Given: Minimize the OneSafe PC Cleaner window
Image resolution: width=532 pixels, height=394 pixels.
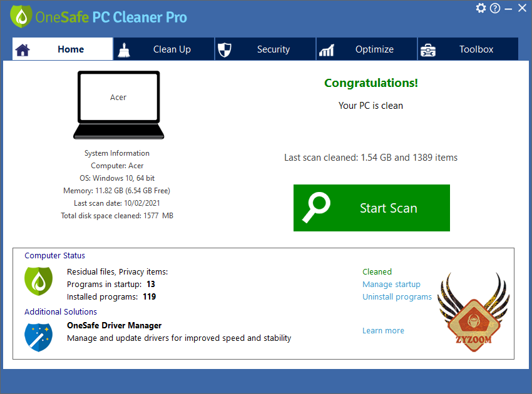Looking at the screenshot, I should pos(508,9).
